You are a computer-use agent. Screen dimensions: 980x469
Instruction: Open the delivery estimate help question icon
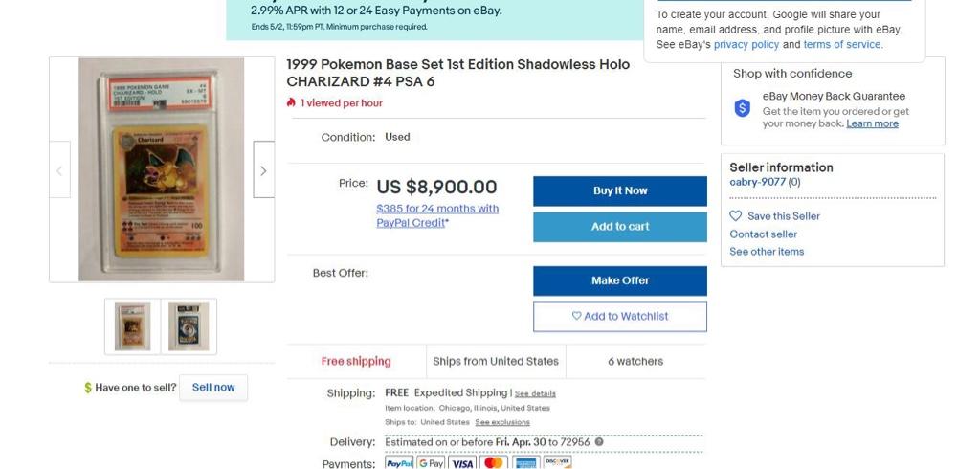point(599,442)
